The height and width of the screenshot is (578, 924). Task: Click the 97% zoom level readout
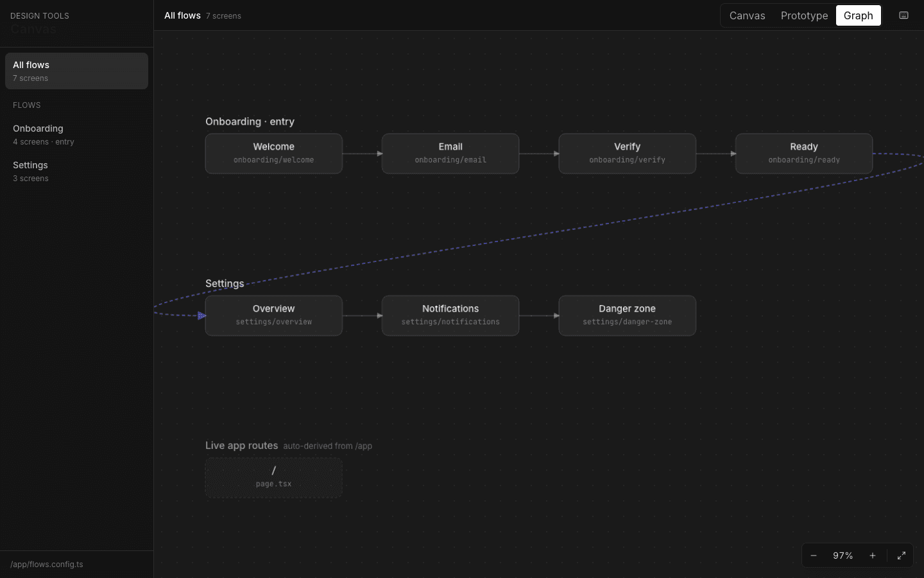click(843, 556)
